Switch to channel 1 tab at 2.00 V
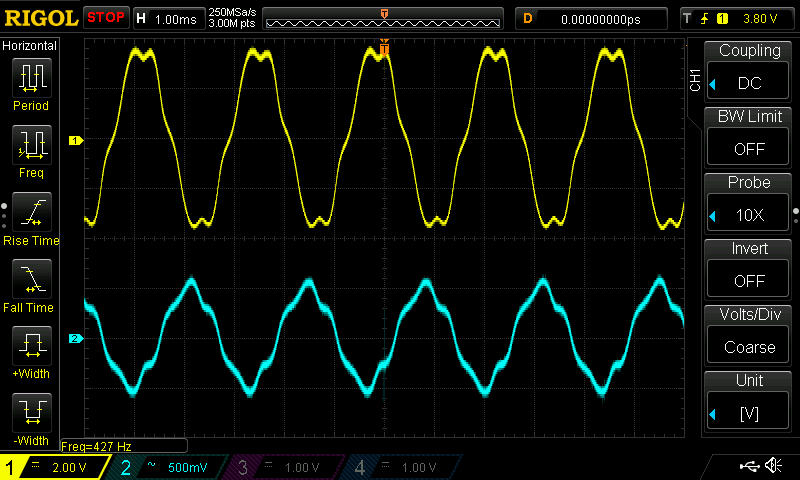The height and width of the screenshot is (480, 800). 54,467
